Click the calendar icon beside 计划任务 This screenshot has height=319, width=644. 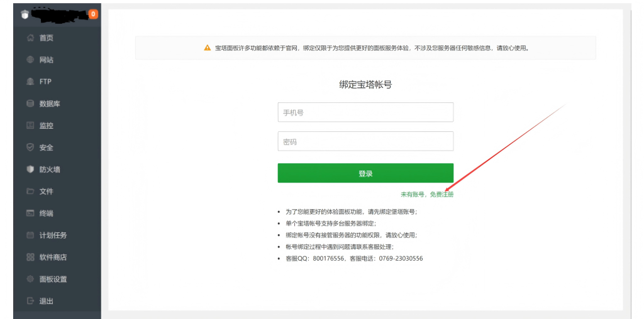[30, 235]
